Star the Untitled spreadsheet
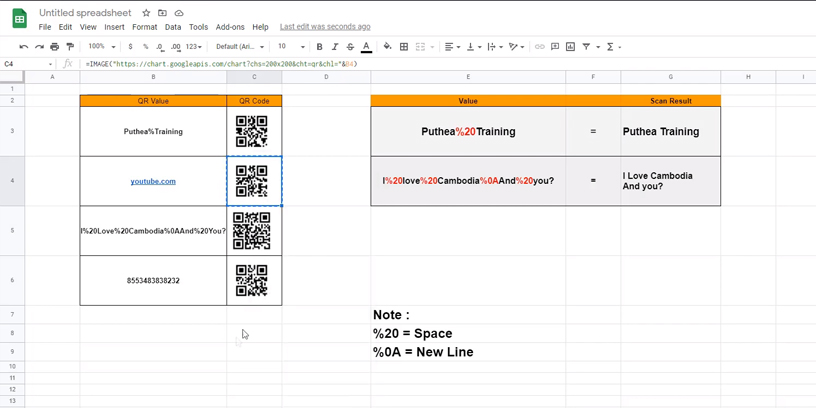Screen dimensions: 816x408 [x=146, y=13]
